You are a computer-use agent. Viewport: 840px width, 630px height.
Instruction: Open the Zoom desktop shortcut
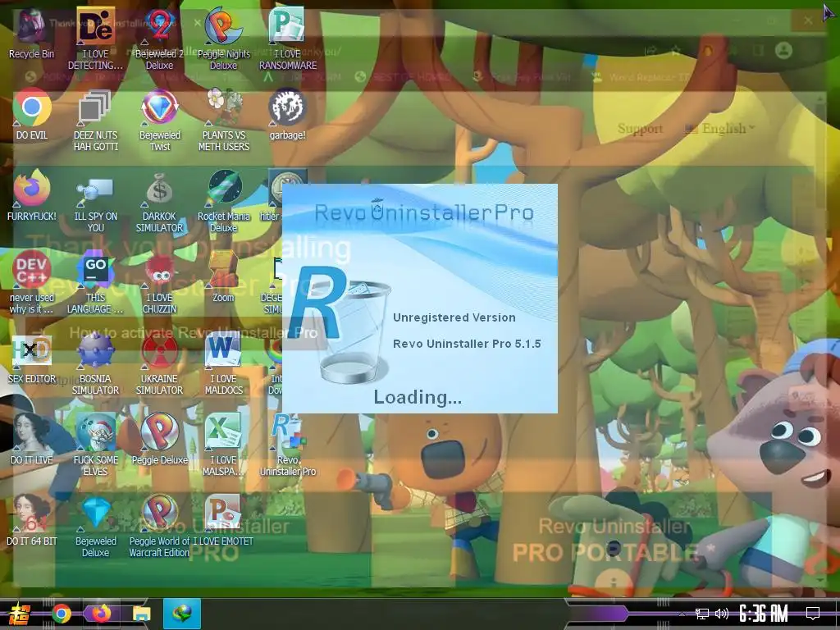point(223,277)
